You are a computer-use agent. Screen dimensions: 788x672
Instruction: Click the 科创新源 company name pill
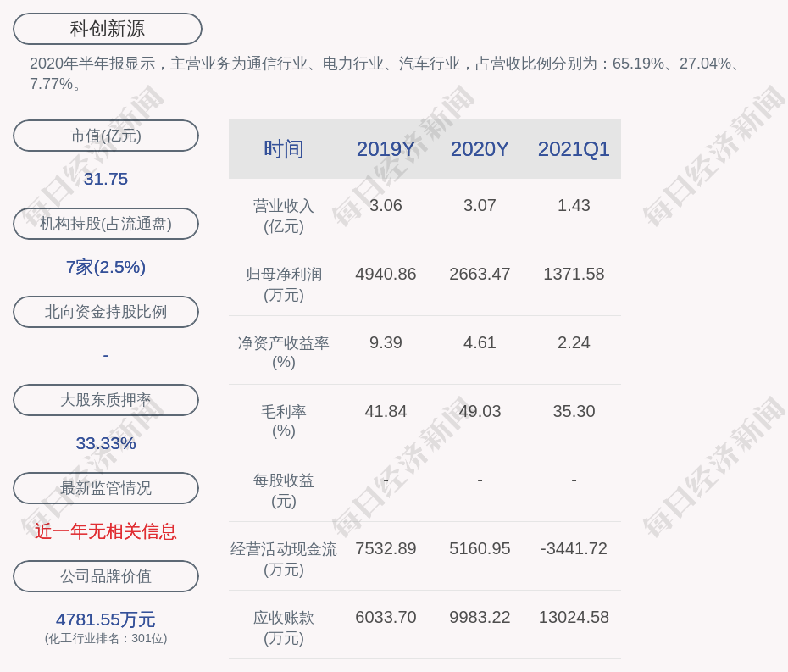coord(108,29)
